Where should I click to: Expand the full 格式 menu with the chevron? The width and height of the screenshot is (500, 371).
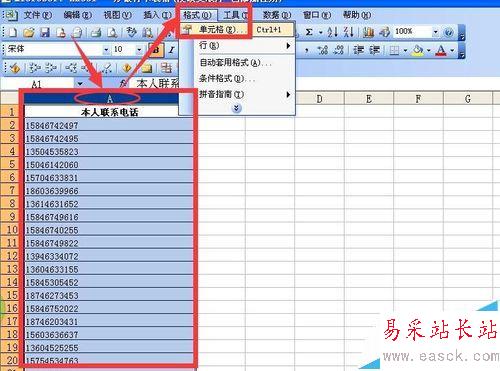(236, 108)
